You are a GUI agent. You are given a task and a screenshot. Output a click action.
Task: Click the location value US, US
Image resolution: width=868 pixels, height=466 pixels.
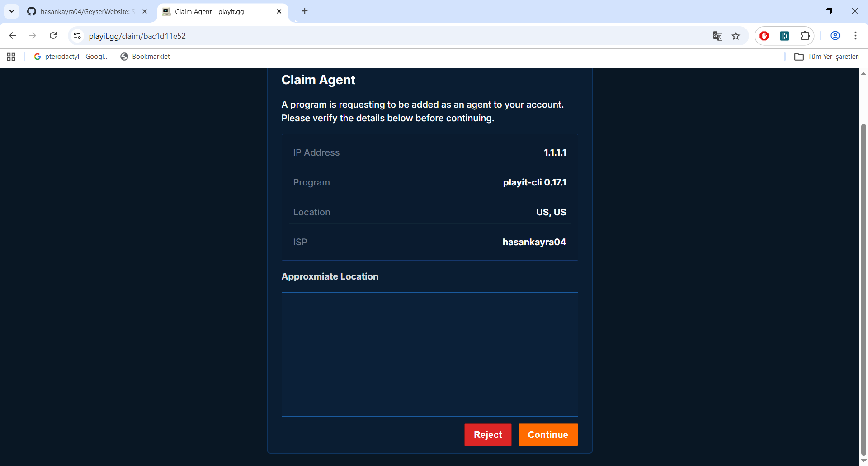(x=551, y=212)
